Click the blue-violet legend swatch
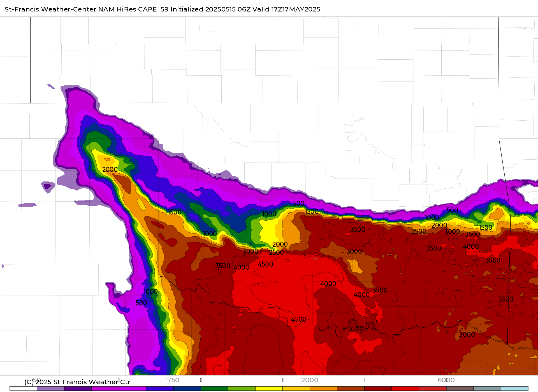 pos(160,389)
